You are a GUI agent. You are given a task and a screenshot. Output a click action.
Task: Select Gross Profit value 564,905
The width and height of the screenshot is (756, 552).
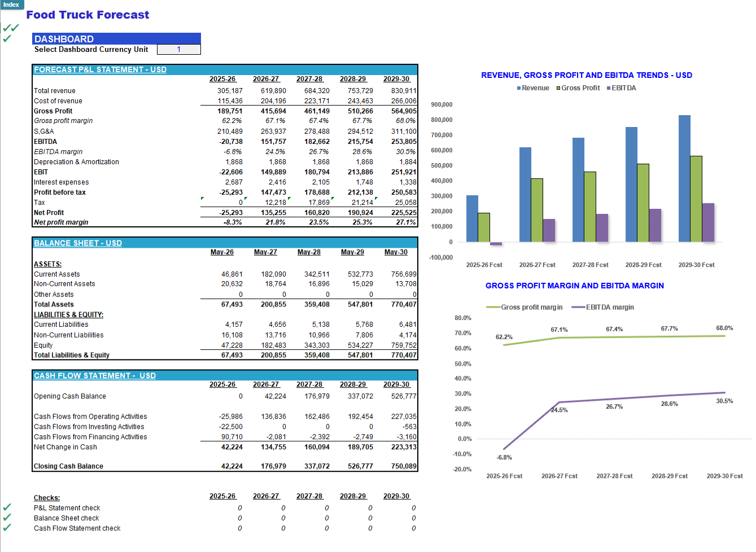(x=404, y=111)
